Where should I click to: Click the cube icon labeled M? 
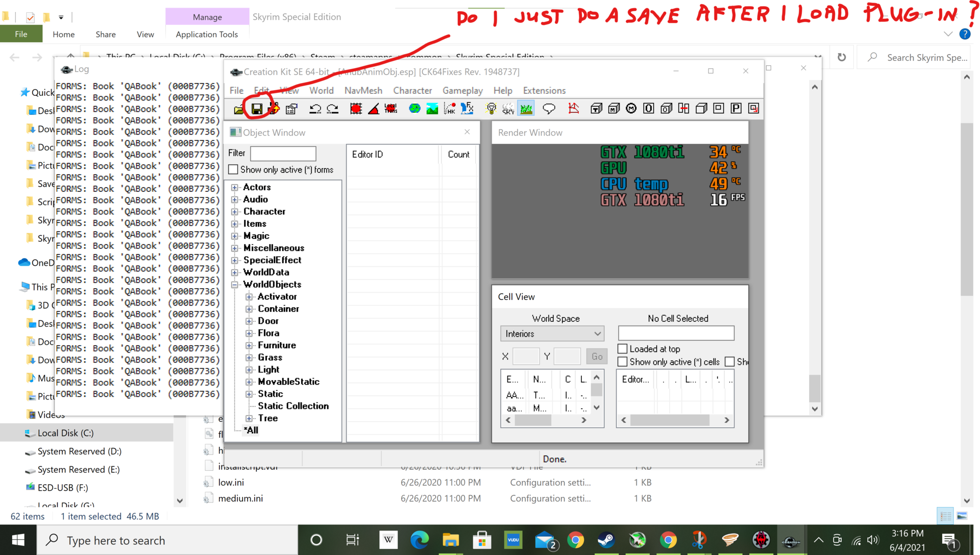(x=614, y=109)
